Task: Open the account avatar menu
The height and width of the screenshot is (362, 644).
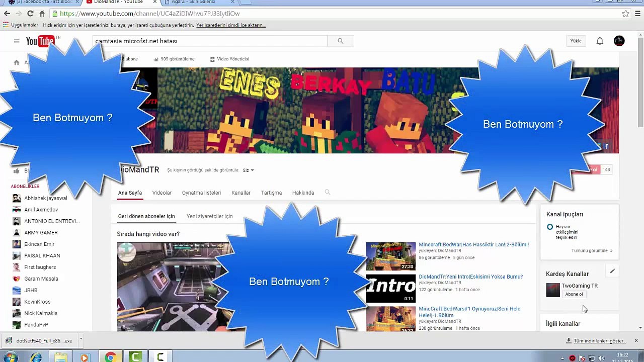Action: (619, 41)
